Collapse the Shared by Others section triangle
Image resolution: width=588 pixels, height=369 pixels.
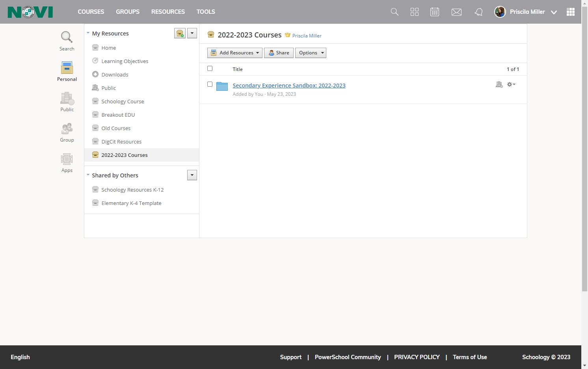pos(88,175)
